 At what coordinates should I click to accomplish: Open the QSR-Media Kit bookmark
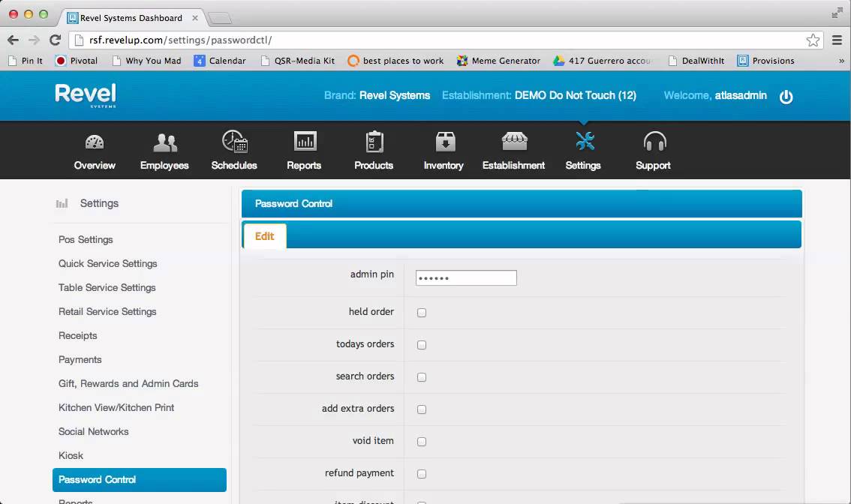click(x=298, y=61)
